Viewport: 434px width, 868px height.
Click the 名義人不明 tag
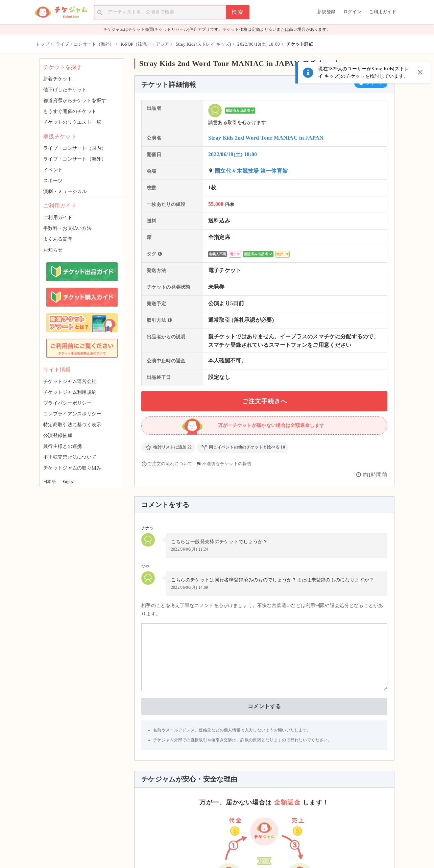coord(217,254)
